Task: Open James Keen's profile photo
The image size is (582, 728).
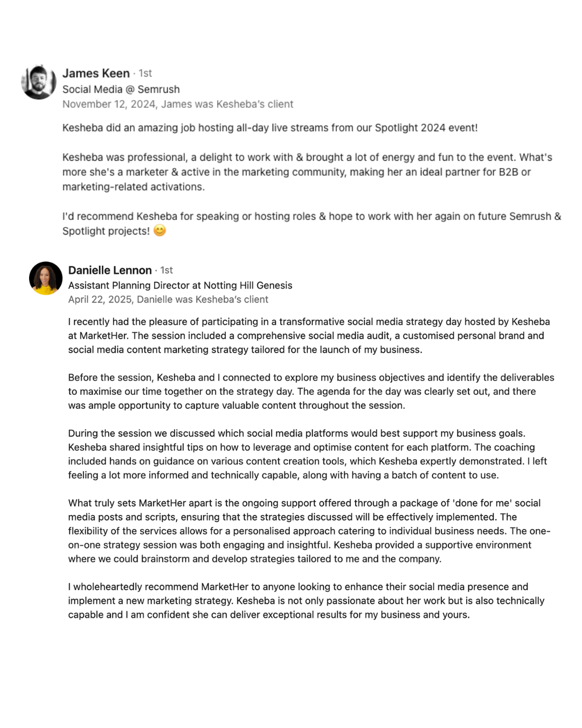Action: click(39, 82)
